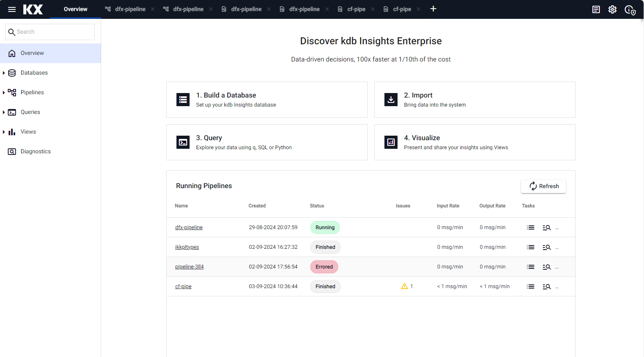The width and height of the screenshot is (644, 357).
Task: Open the settings gear icon
Action: point(612,9)
